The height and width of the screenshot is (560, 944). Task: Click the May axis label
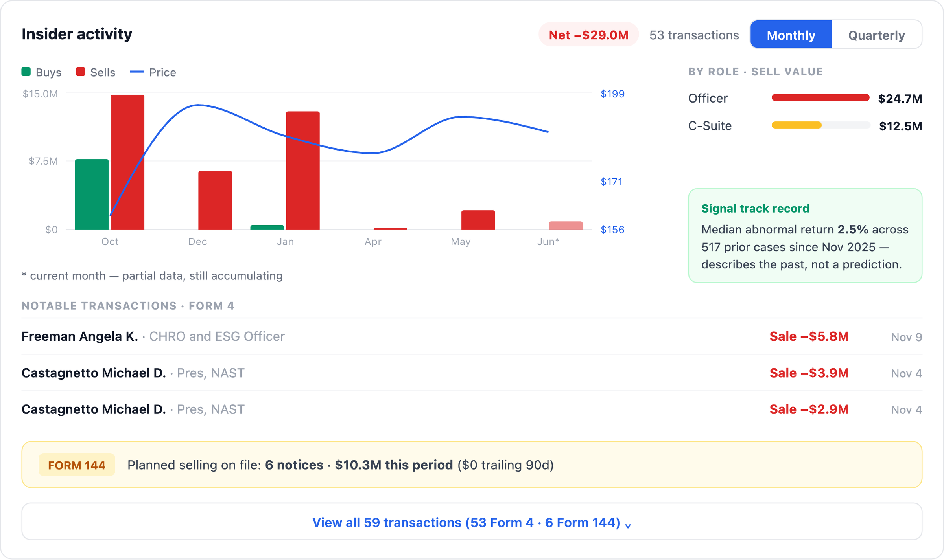[461, 241]
